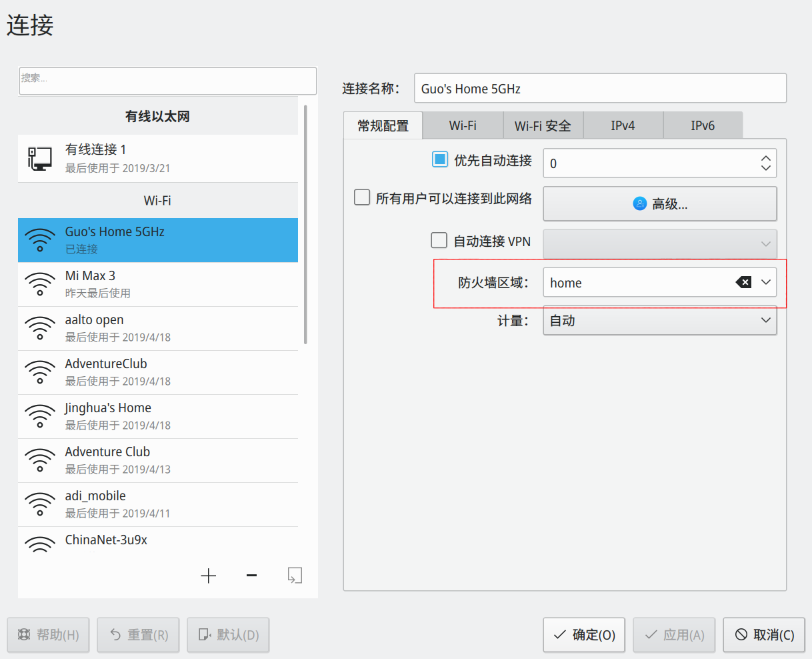This screenshot has width=812, height=659.
Task: Click the 确定(O) button
Action: [x=584, y=634]
